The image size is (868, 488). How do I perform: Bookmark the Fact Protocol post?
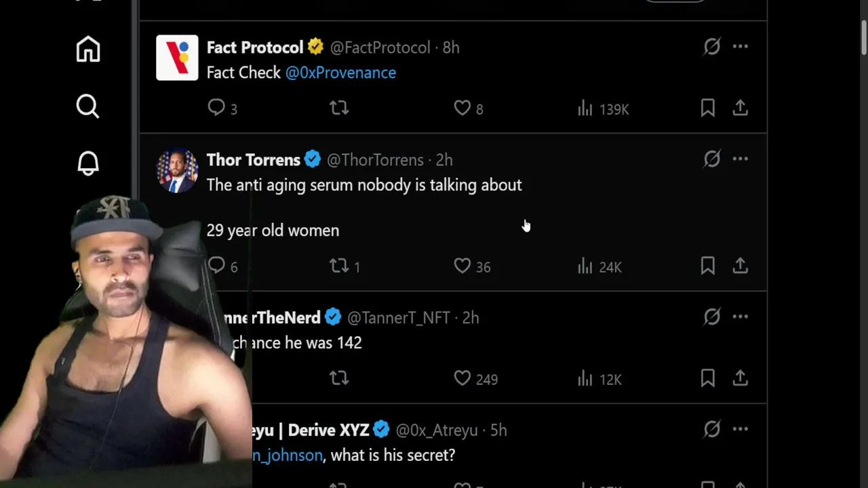(707, 108)
